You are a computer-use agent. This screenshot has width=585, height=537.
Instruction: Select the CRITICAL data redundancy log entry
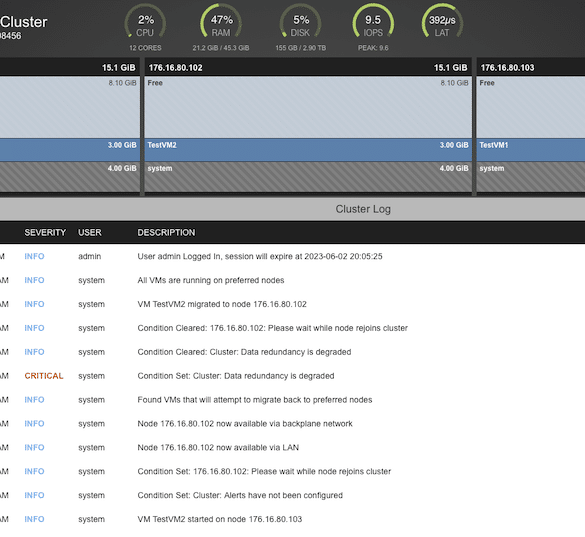[x=292, y=376]
